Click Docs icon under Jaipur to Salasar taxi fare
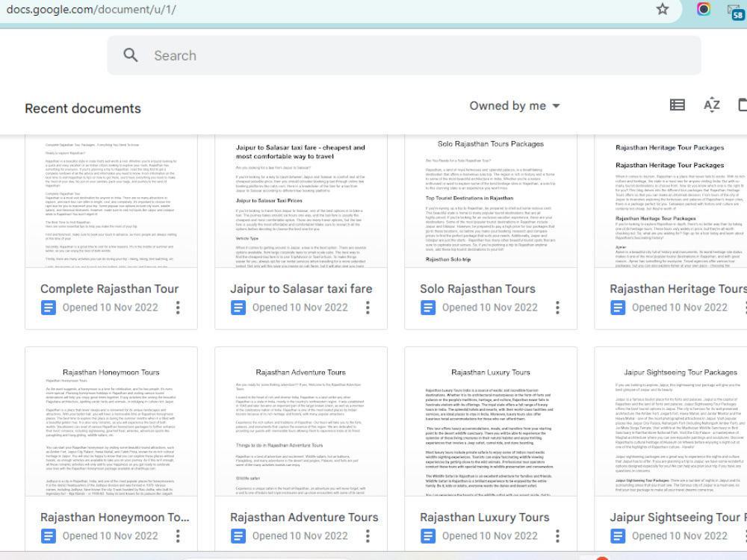This screenshot has width=747, height=560. point(238,308)
